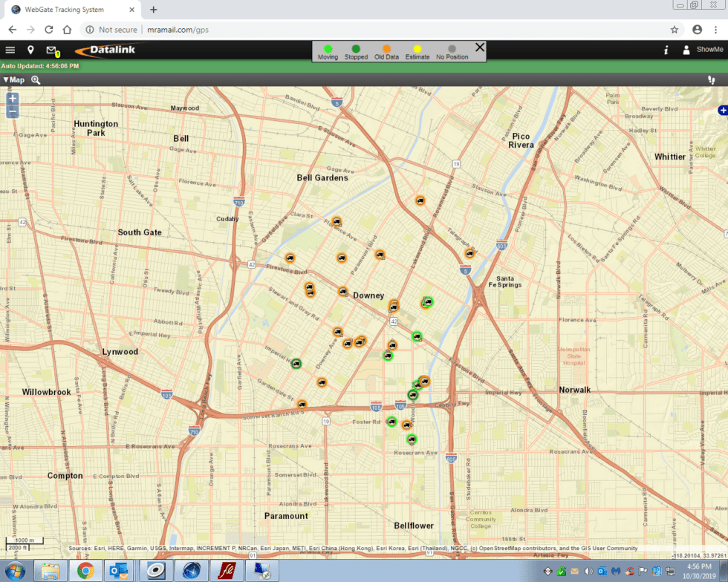Open the info (i) icon

pyautogui.click(x=666, y=50)
